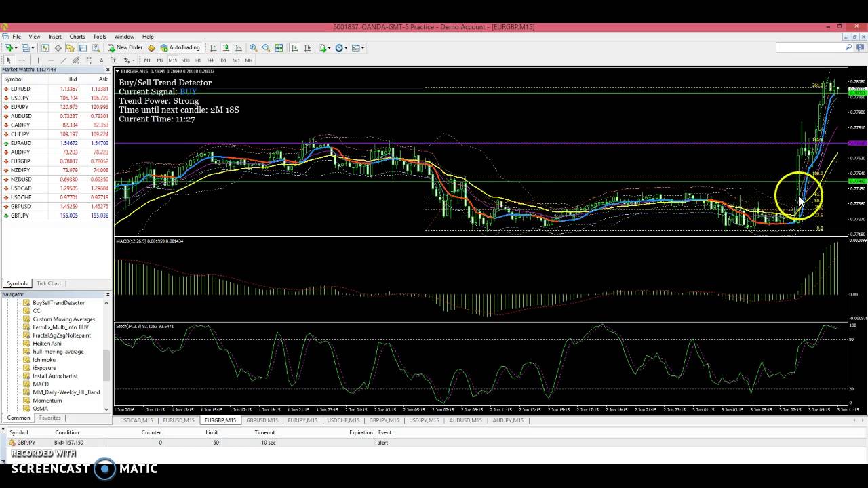Image resolution: width=868 pixels, height=488 pixels.
Task: Switch timeframe to H1
Action: (x=198, y=60)
